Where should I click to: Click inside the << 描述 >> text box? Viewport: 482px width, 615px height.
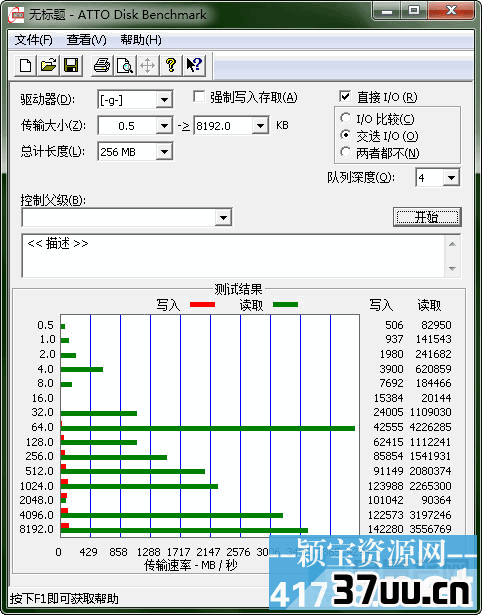(x=233, y=257)
